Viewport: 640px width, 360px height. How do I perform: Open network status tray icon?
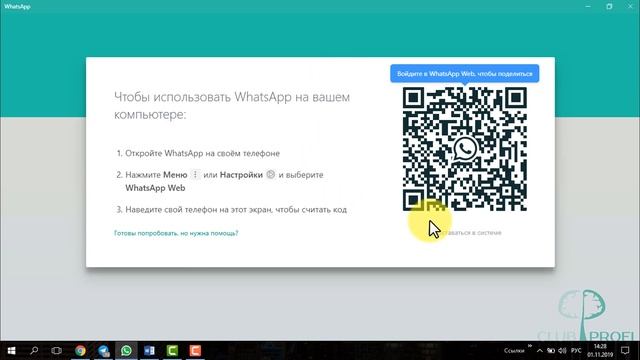click(x=551, y=351)
